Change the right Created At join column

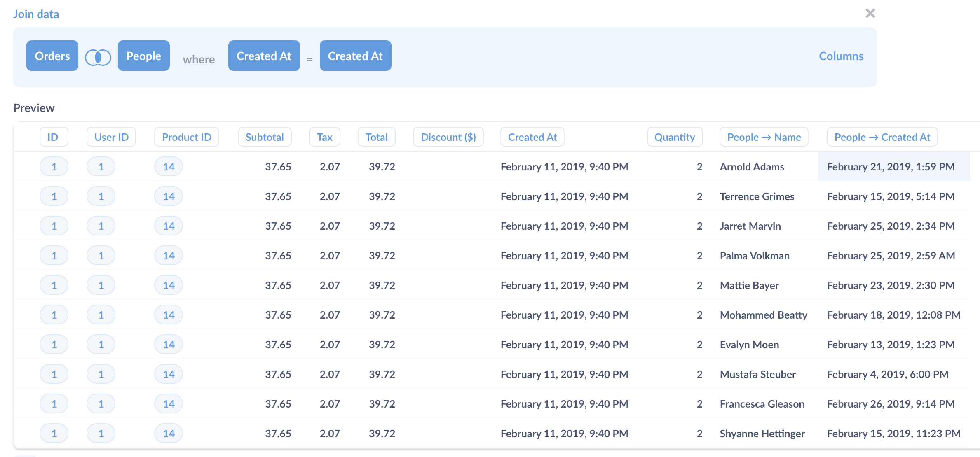point(355,56)
